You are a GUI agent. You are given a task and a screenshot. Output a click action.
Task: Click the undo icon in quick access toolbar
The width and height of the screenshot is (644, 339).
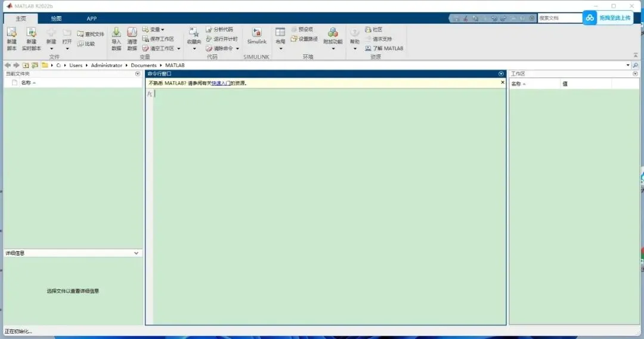click(494, 19)
